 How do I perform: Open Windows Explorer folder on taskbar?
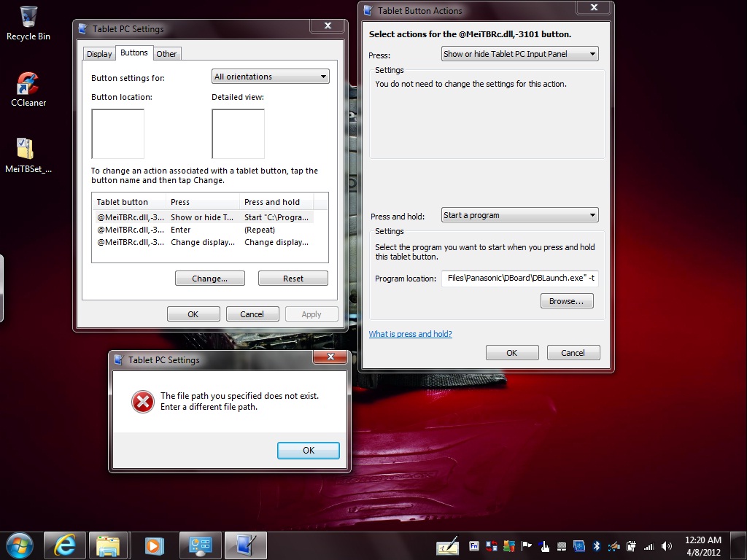pos(108,545)
